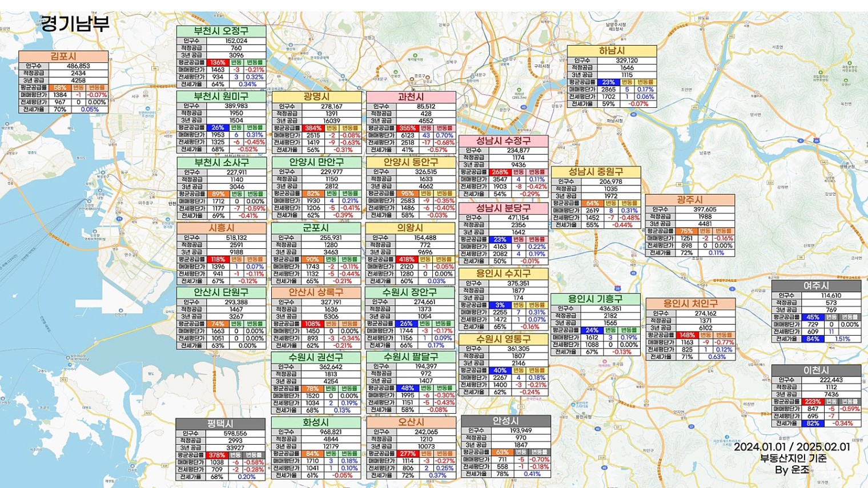This screenshot has height=488, width=868.
Task: Select the 김포시 table header
Action: pyautogui.click(x=63, y=56)
